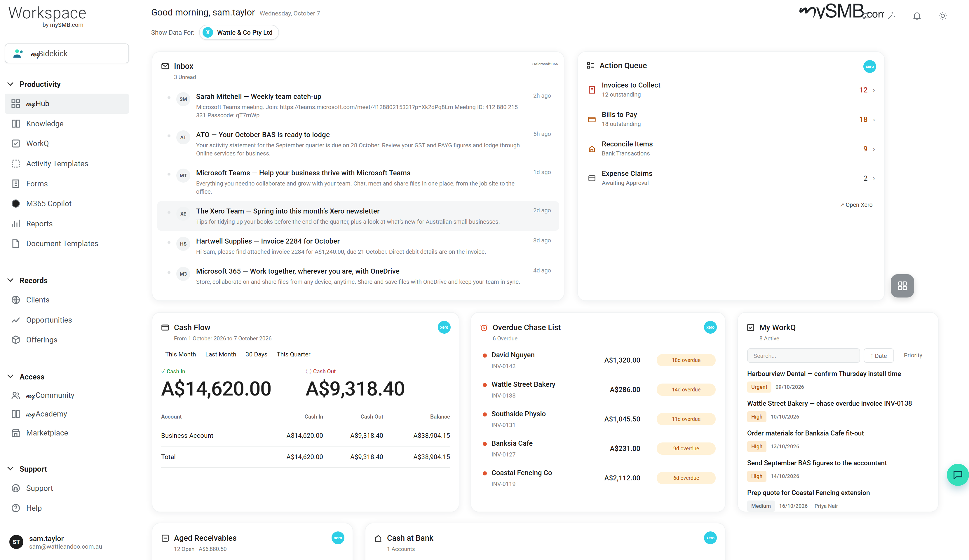
Task: Click the floating grid widgets button
Action: click(x=902, y=286)
